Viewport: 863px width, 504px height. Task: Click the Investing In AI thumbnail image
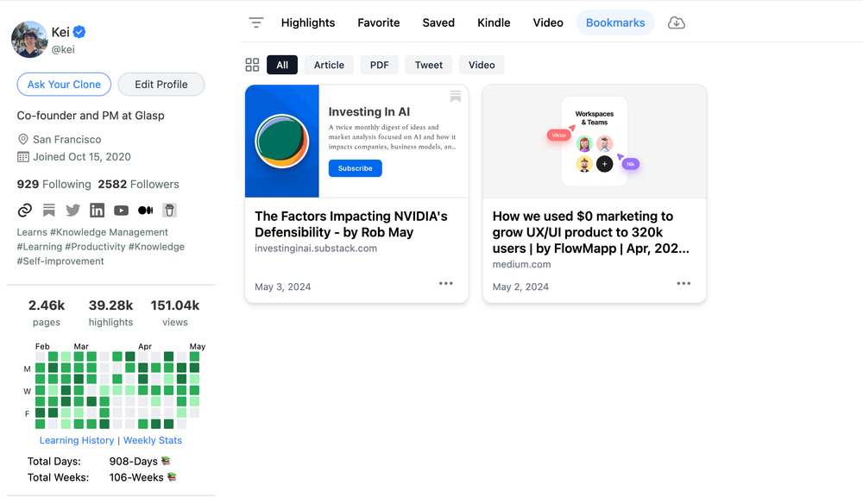click(356, 141)
